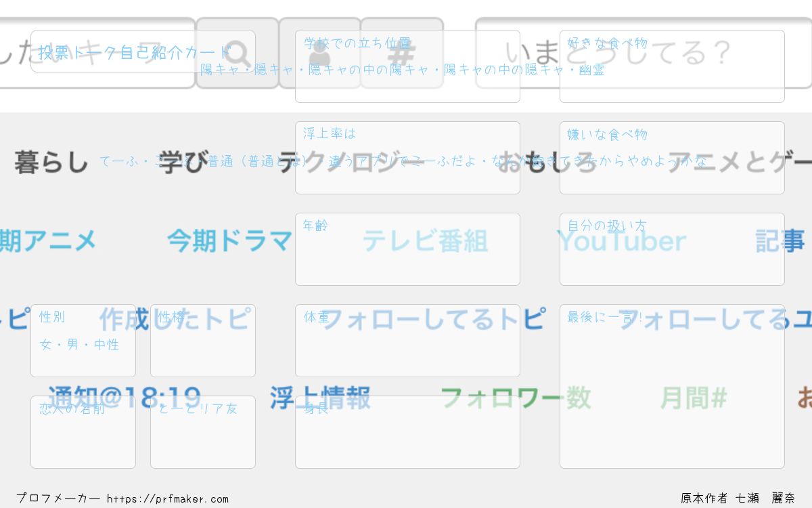Switch to the おもしろ tab
This screenshot has width=812, height=508.
(x=547, y=163)
